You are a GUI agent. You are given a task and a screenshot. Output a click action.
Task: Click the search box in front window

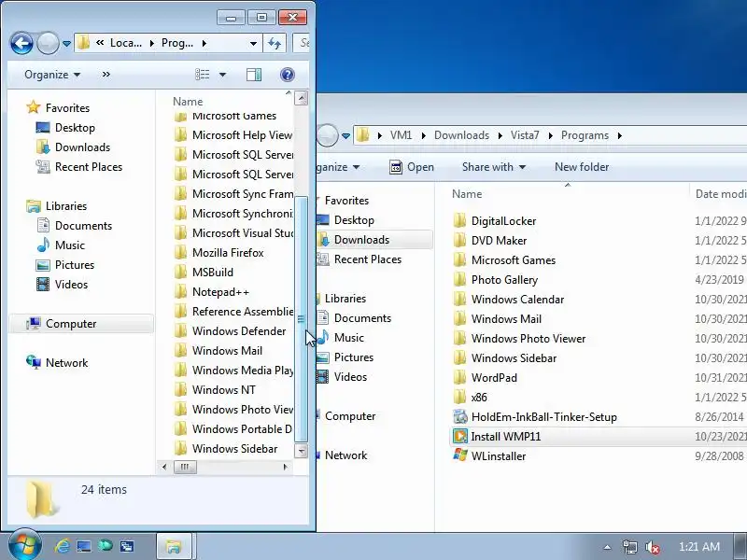tap(301, 43)
